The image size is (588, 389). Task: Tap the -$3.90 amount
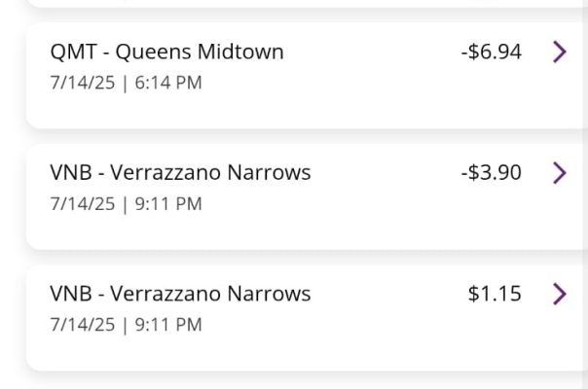point(492,173)
